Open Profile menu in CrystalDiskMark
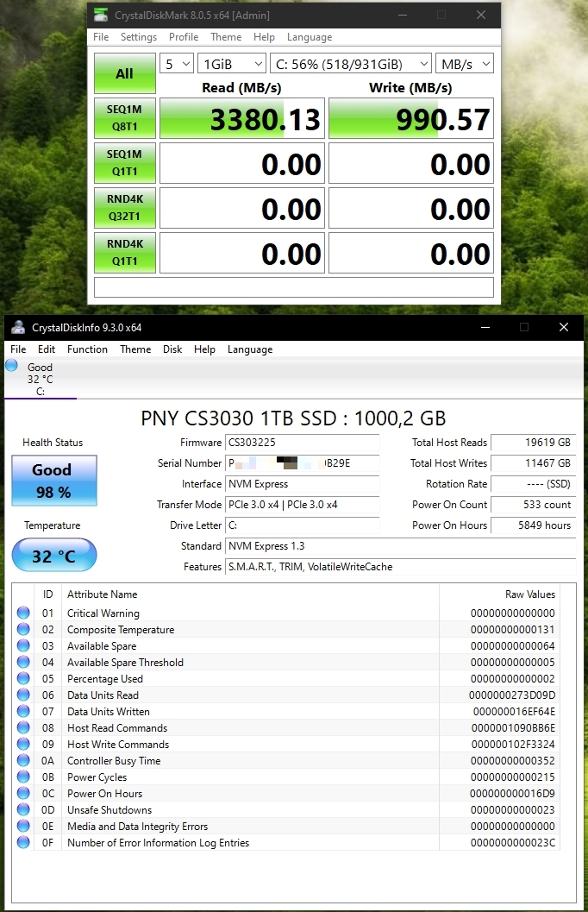 coord(184,36)
